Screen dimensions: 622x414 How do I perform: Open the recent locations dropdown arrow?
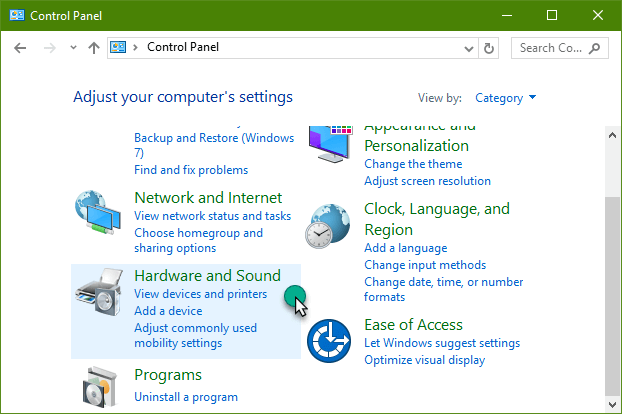73,48
